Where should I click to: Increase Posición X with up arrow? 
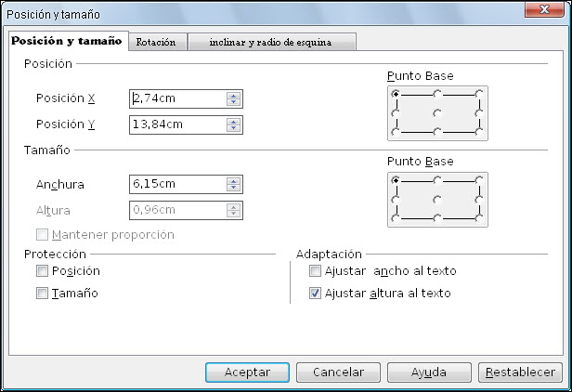pyautogui.click(x=233, y=95)
